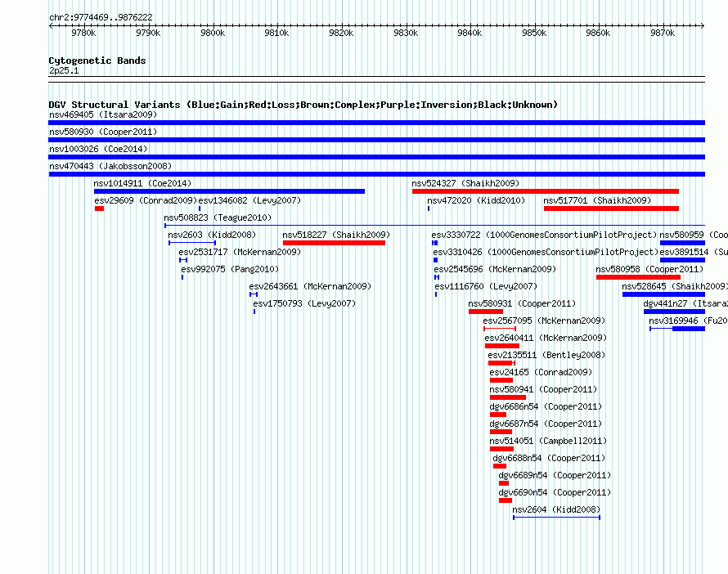Click the nsv472020 (Kidd2010) label

pos(476,200)
